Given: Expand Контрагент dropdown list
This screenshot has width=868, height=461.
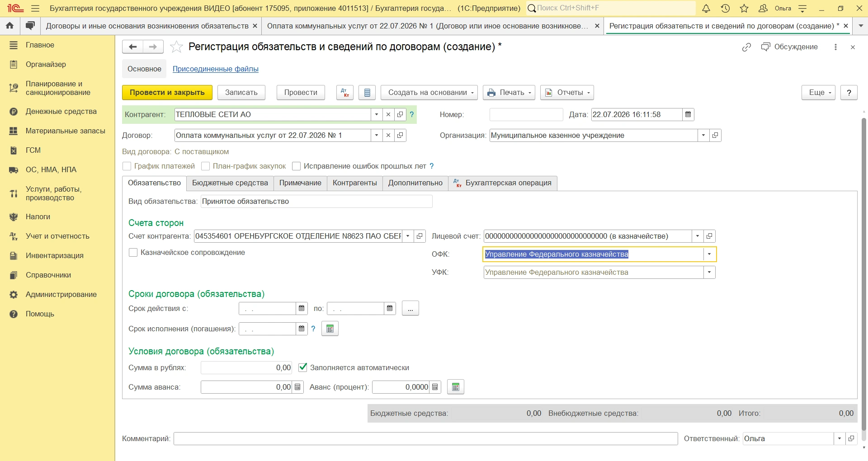Looking at the screenshot, I should [x=377, y=115].
